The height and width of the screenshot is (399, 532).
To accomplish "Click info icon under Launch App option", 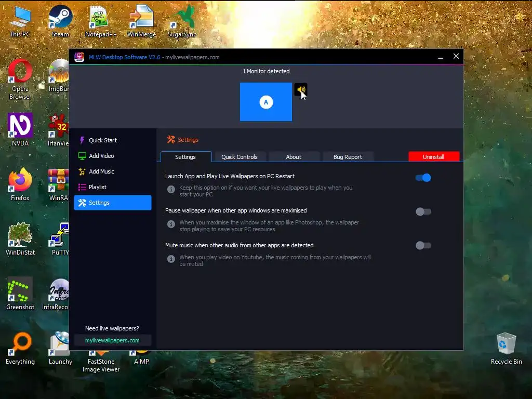I will pyautogui.click(x=171, y=189).
